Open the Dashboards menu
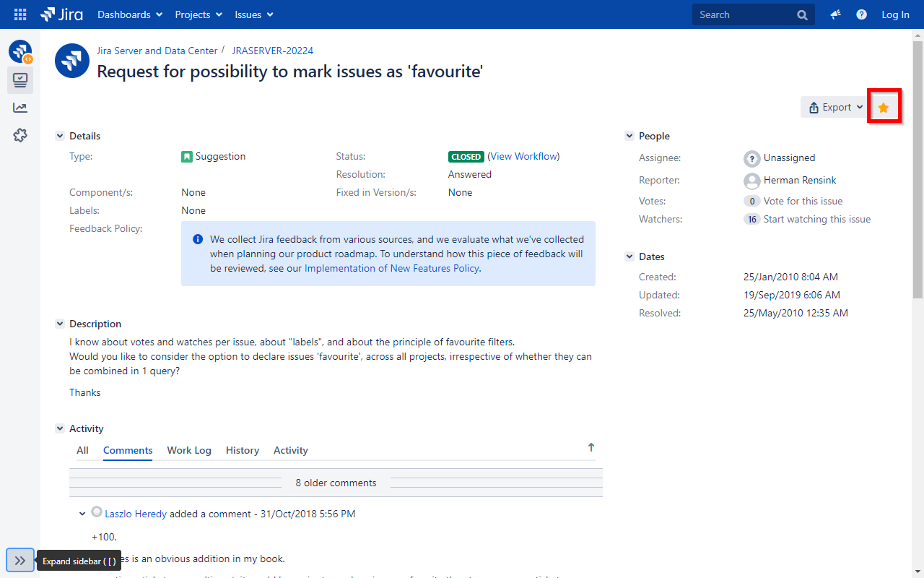The width and height of the screenshot is (924, 578). (130, 14)
